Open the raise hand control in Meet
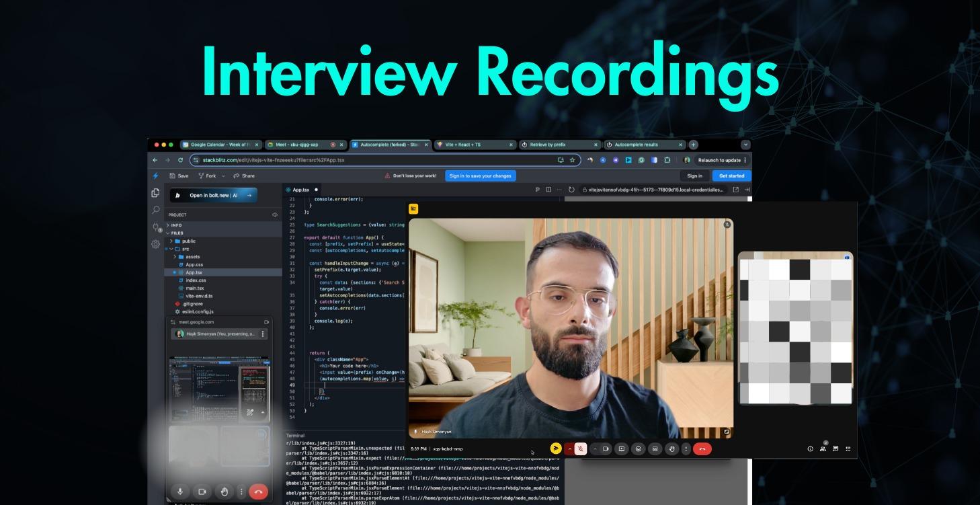The width and height of the screenshot is (980, 505). click(672, 449)
